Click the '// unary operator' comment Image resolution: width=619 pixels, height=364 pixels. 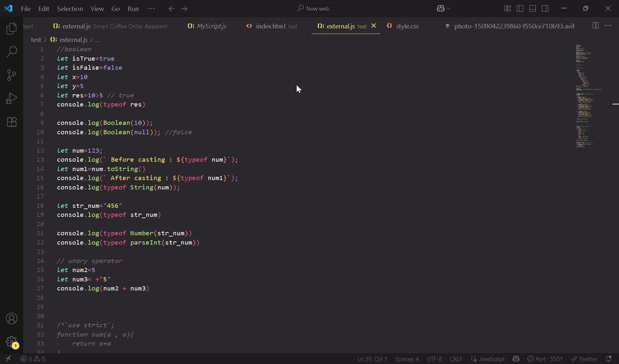pyautogui.click(x=90, y=261)
